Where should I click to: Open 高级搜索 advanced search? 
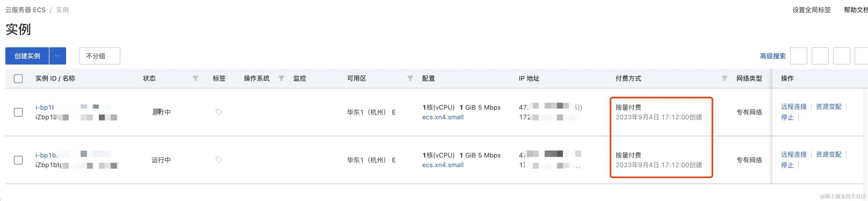[772, 56]
